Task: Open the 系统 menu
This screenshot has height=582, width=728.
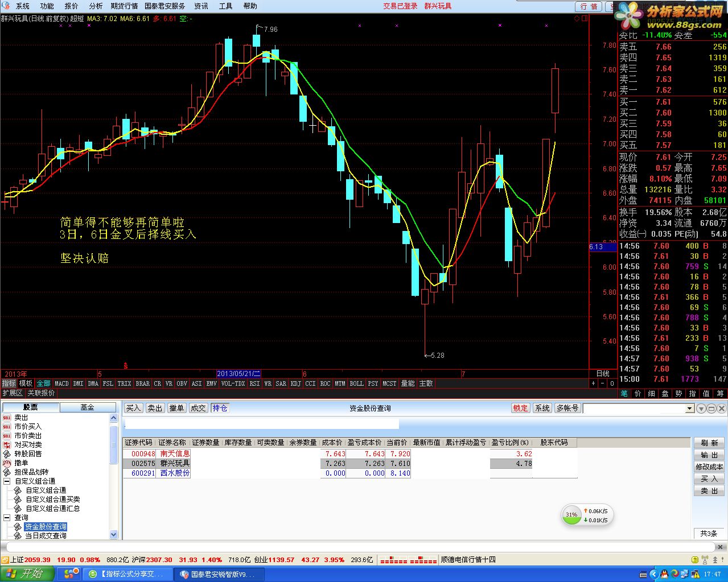Action: (x=23, y=6)
